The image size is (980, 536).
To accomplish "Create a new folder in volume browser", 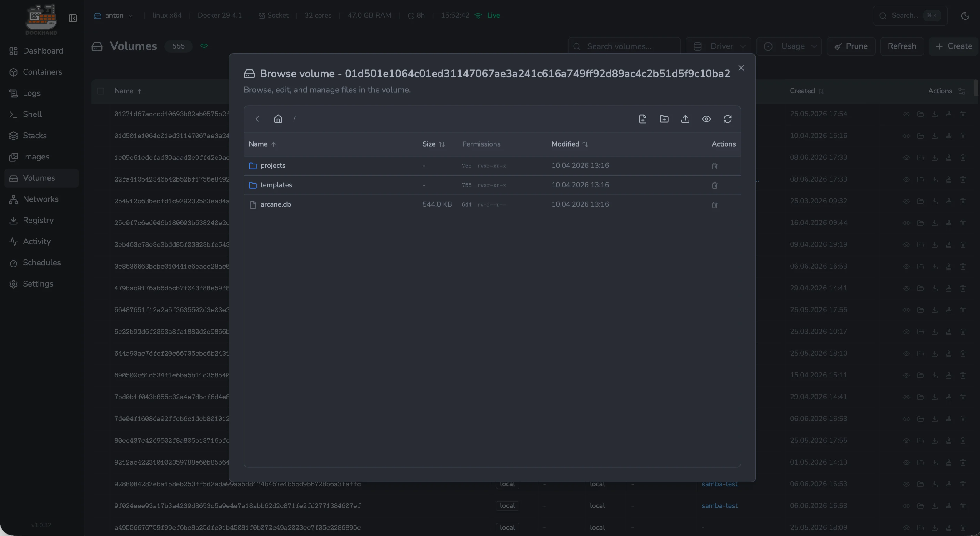I will (x=664, y=119).
